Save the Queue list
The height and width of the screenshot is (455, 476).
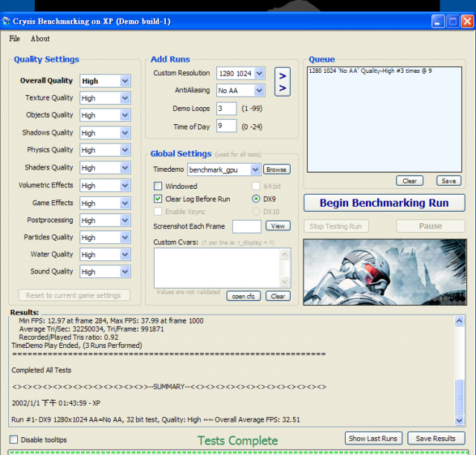[x=448, y=181]
